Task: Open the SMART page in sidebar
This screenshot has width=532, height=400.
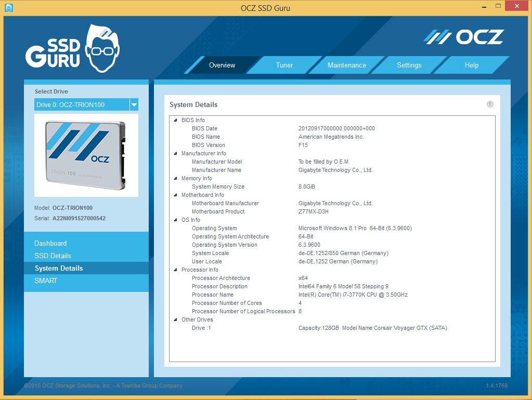Action: coord(86,281)
